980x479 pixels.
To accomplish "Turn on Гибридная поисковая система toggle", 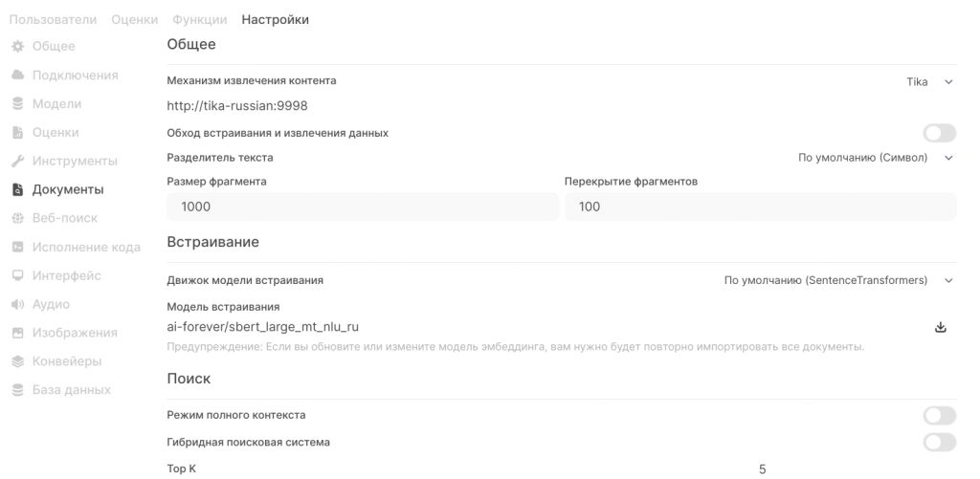I will [940, 442].
